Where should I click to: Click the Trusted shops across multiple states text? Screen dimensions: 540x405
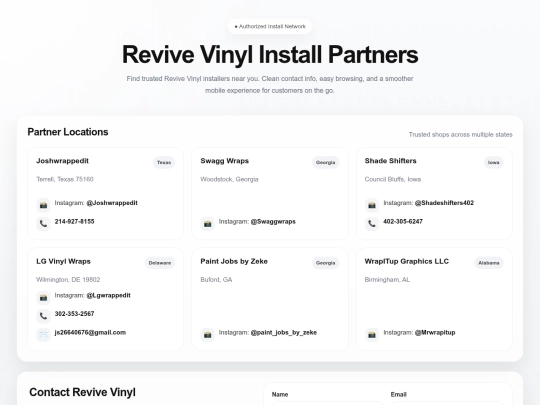[460, 135]
